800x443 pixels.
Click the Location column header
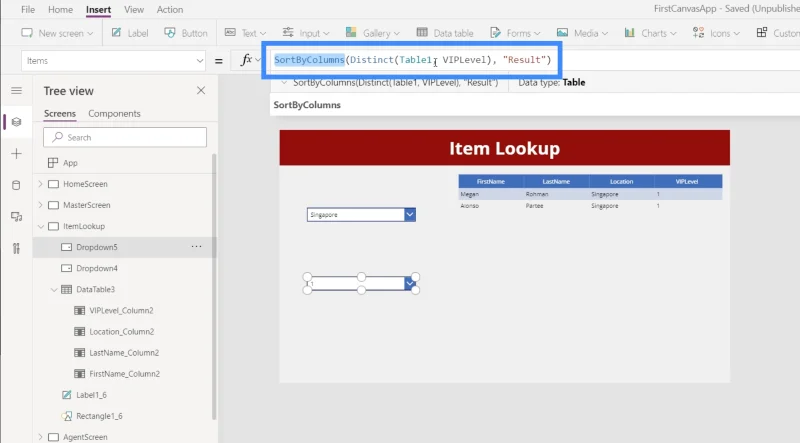pyautogui.click(x=621, y=181)
